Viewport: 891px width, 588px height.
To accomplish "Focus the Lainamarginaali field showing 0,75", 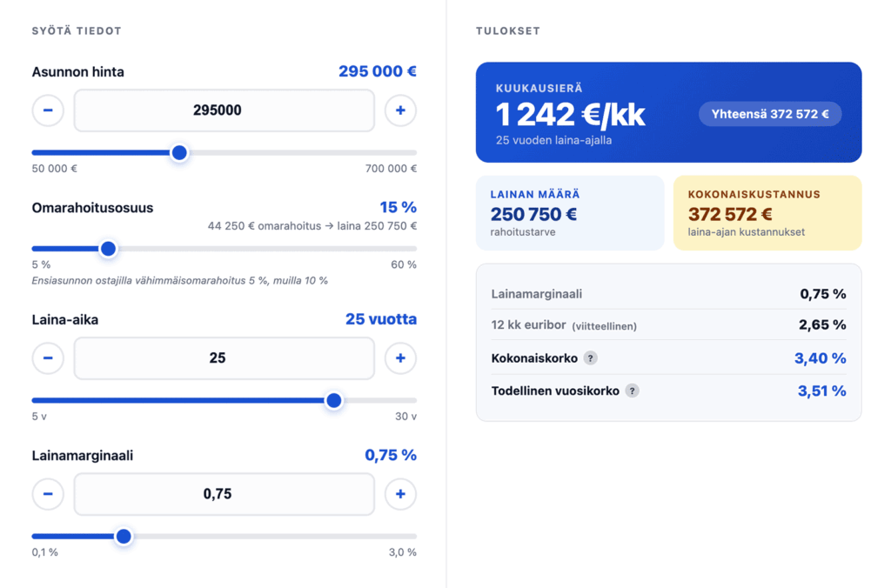I will point(224,494).
